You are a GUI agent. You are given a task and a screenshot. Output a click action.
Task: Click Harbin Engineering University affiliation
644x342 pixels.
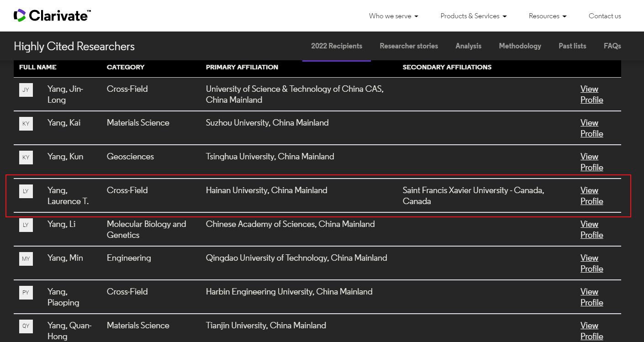pyautogui.click(x=289, y=292)
